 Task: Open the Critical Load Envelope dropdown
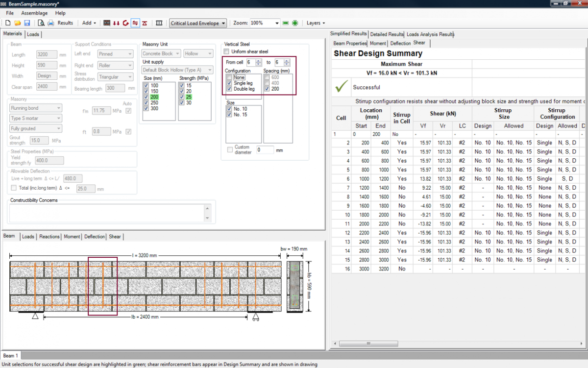[x=198, y=23]
